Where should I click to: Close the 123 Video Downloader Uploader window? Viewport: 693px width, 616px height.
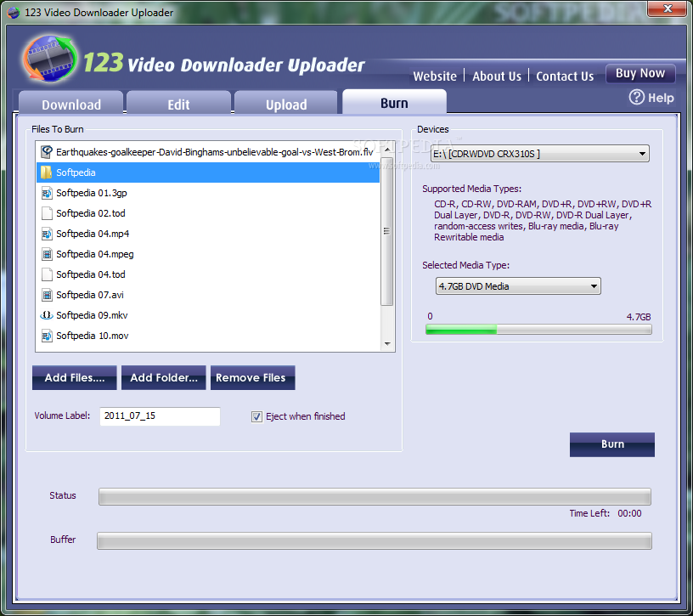(x=668, y=8)
